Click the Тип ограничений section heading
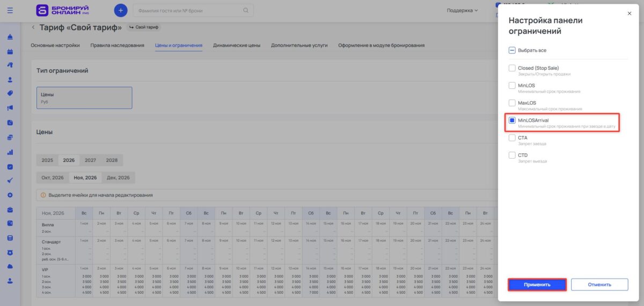Viewport: 644px width, 306px height. point(62,71)
